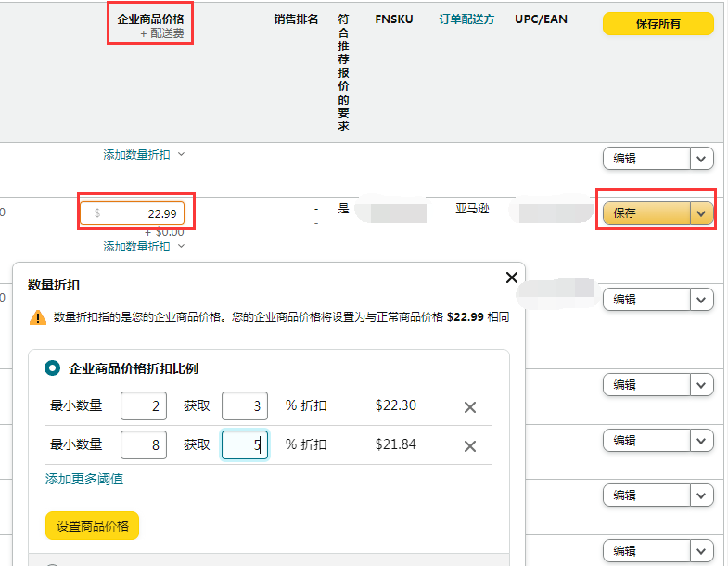
Task: Click the 保存所有 button
Action: 658,24
